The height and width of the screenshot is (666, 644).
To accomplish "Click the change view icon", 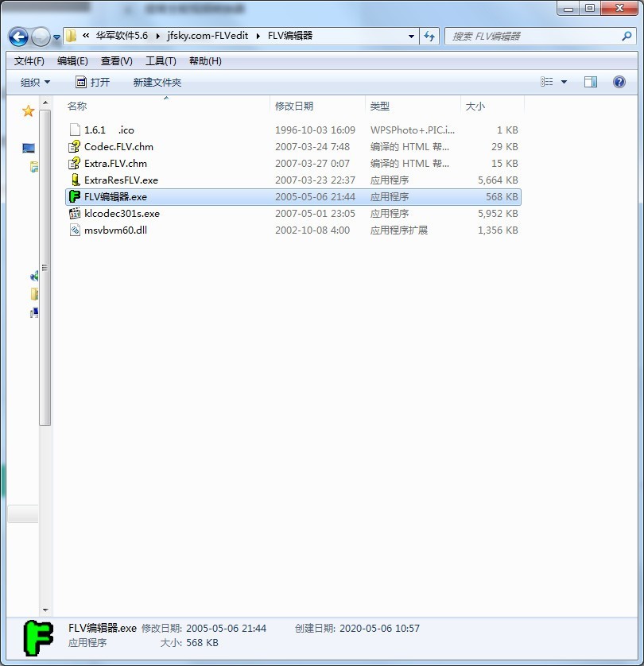I will click(547, 82).
